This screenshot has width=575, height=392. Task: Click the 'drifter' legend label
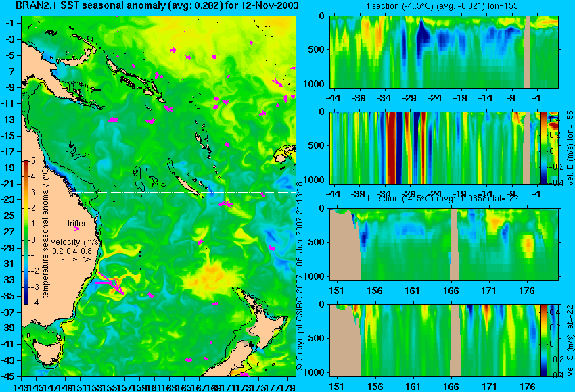click(76, 224)
